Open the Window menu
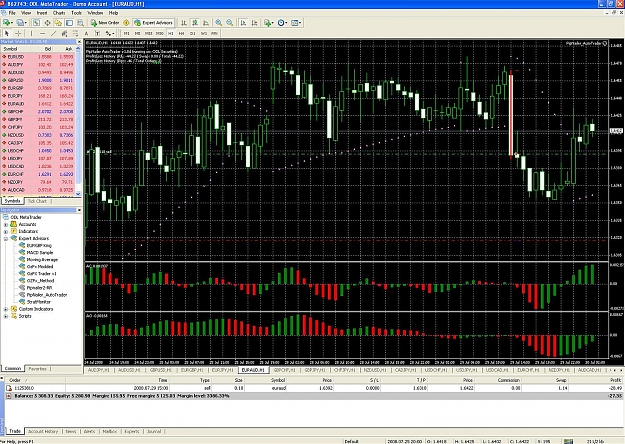 [95, 13]
